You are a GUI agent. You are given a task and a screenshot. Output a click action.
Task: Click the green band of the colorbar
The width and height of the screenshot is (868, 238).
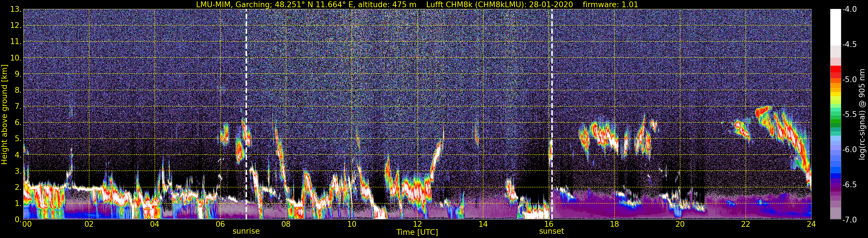[835, 121]
